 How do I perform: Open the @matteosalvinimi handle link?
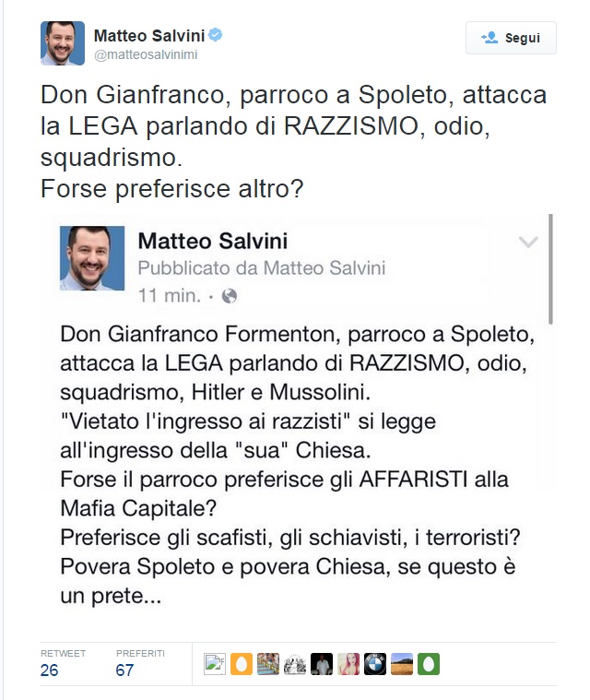pyautogui.click(x=146, y=54)
